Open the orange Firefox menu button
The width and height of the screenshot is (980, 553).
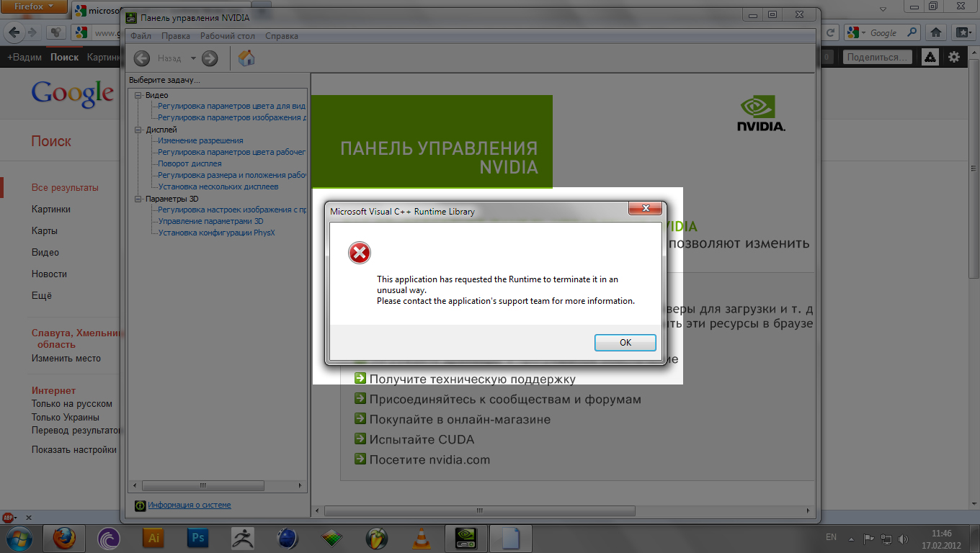point(35,6)
